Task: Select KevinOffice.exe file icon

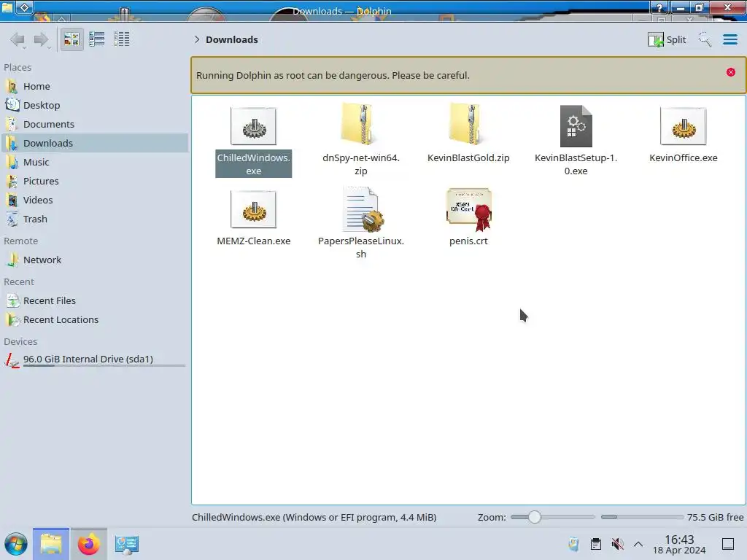Action: [x=683, y=126]
